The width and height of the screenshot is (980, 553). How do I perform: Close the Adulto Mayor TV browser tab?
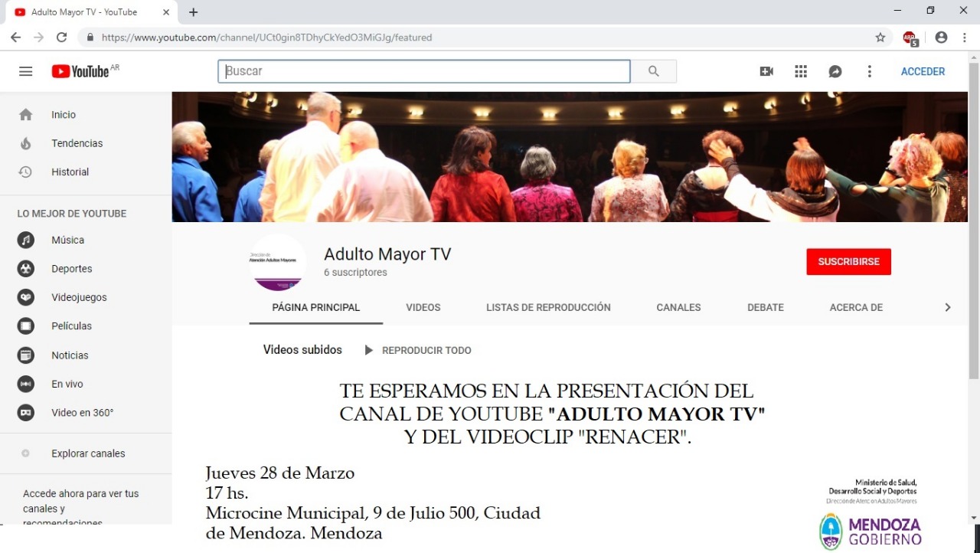coord(166,12)
